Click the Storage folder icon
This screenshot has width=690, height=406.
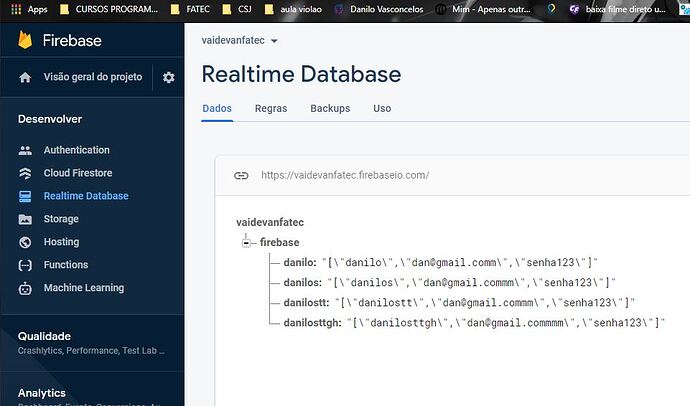pos(26,219)
